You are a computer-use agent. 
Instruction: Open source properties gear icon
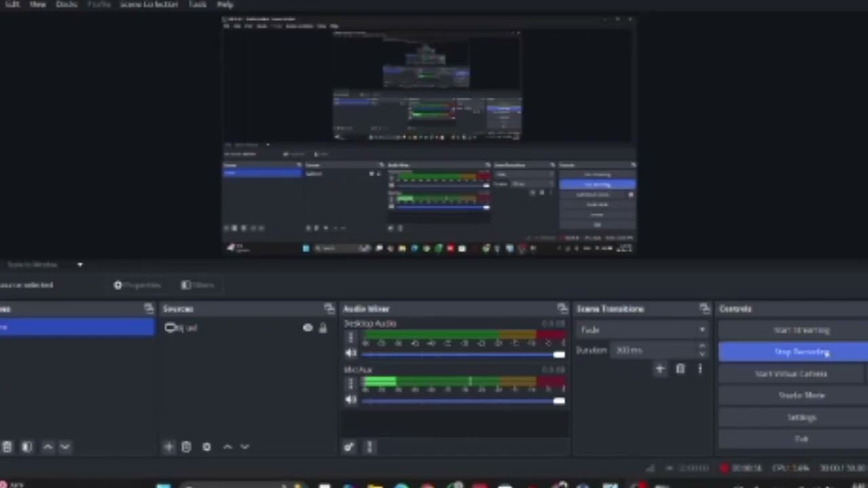(207, 447)
